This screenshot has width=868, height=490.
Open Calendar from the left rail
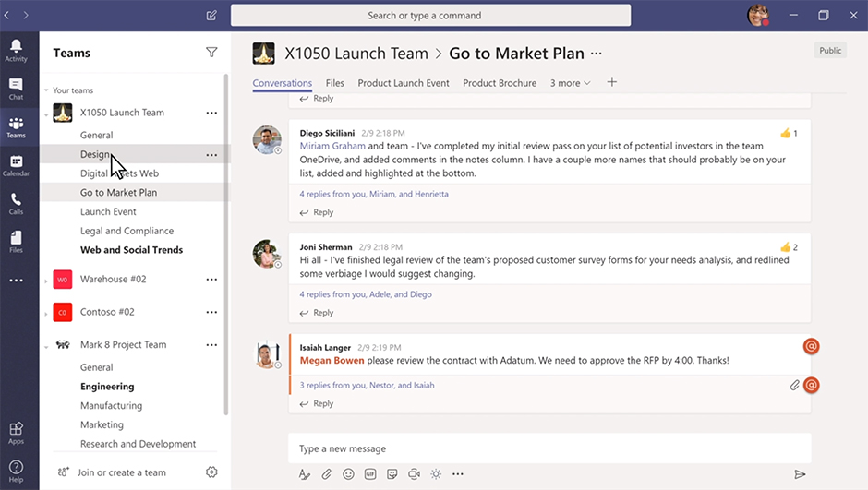[16, 165]
